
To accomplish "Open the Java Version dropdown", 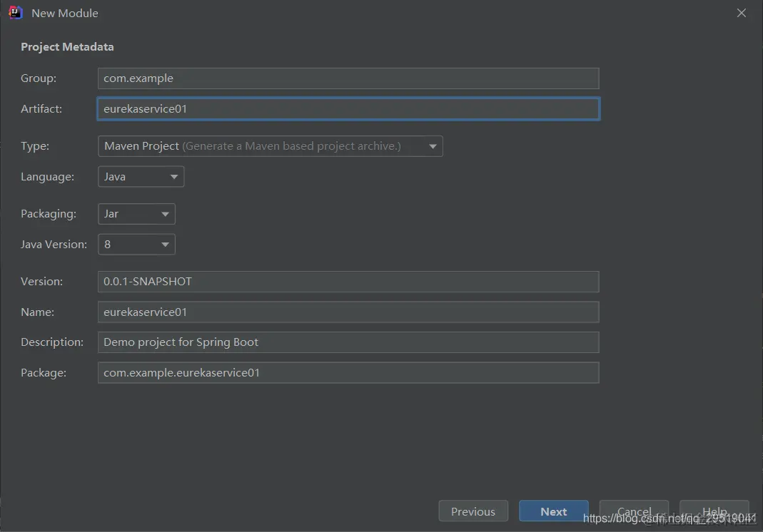I will (137, 244).
